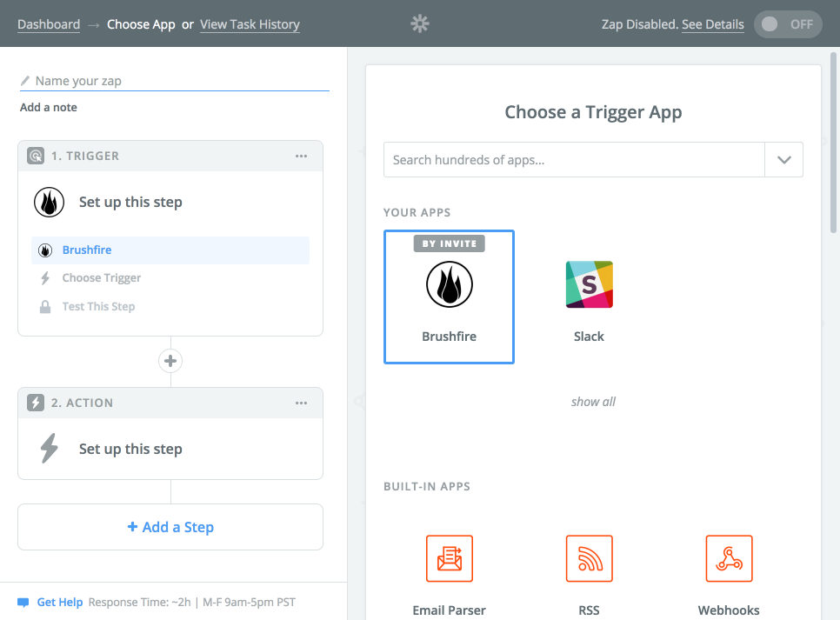Click the Email Parser label

pyautogui.click(x=449, y=610)
